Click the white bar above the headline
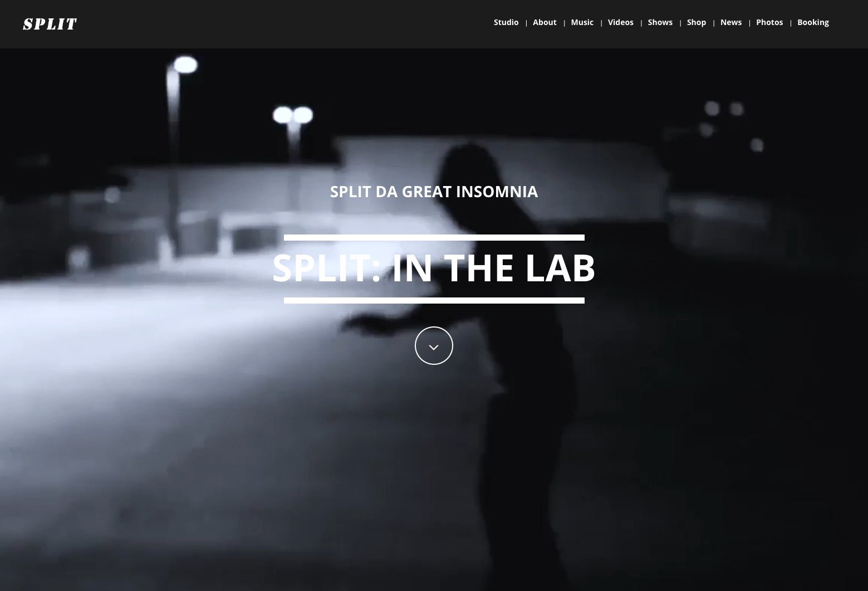 (434, 237)
